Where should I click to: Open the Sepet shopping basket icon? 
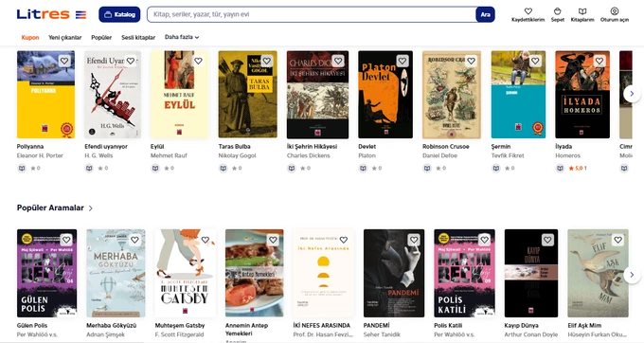pos(557,11)
